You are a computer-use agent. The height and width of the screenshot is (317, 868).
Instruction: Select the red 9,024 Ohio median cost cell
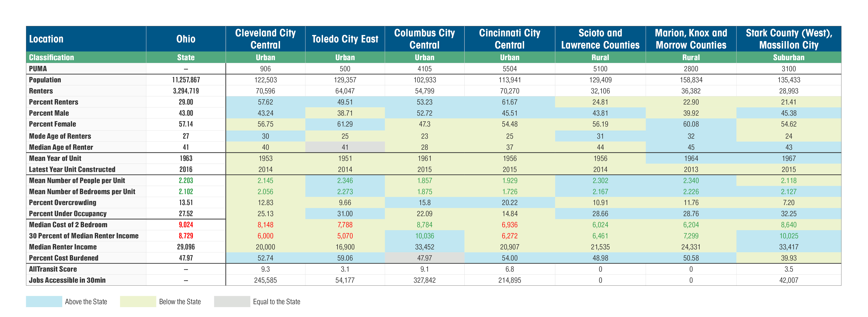[186, 225]
